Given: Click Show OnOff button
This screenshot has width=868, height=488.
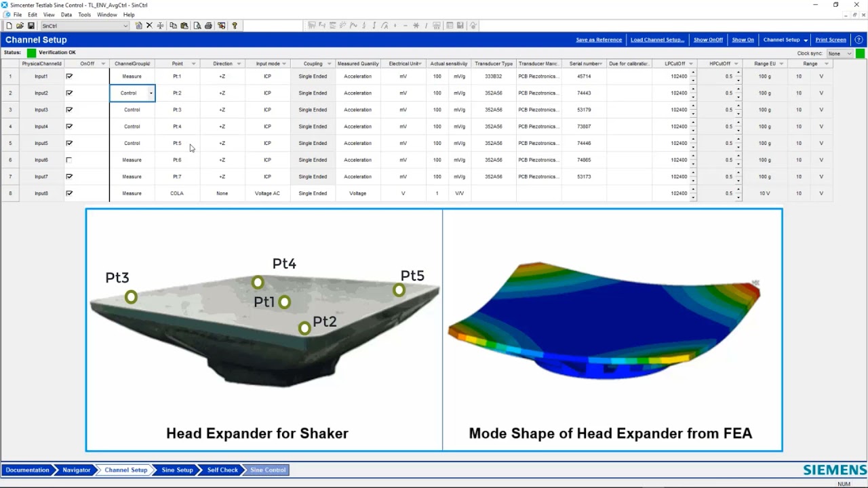Looking at the screenshot, I should tap(708, 40).
